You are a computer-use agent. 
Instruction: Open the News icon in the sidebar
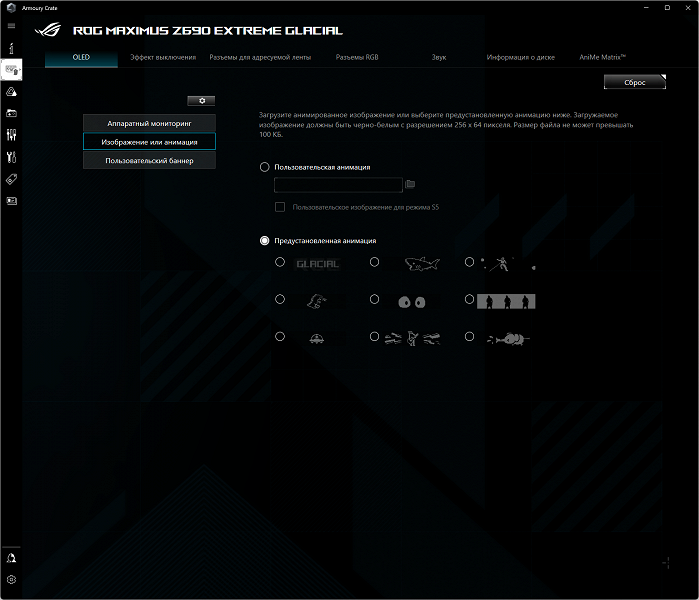tap(11, 201)
